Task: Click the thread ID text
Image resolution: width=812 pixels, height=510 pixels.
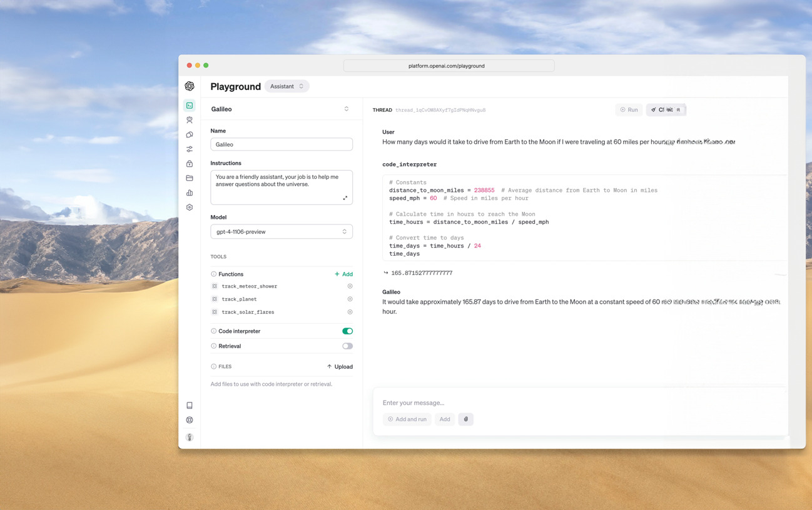Action: 440,110
